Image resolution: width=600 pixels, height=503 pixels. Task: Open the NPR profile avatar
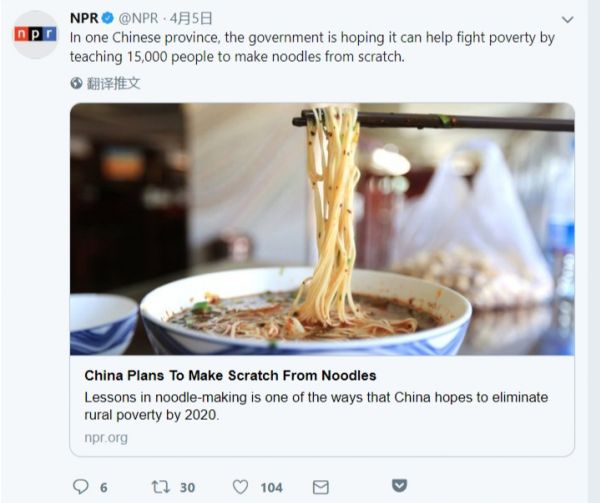[x=35, y=34]
